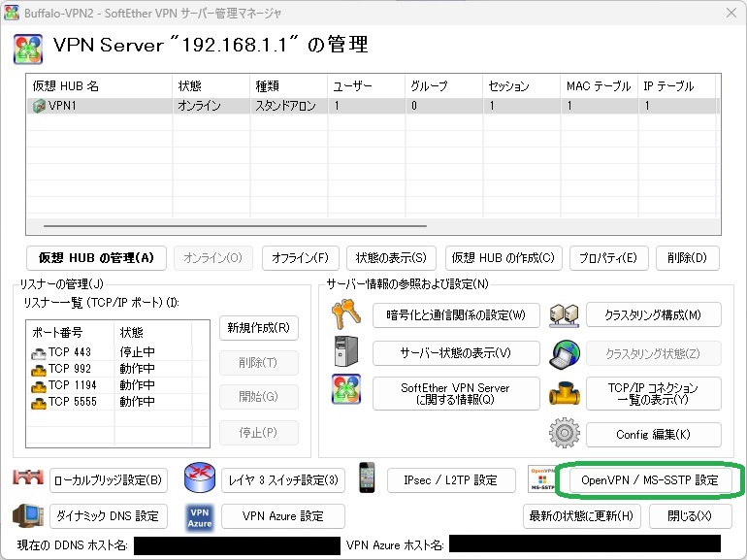
Task: Open 仮想 HUB の管理(A)
Action: 96,258
